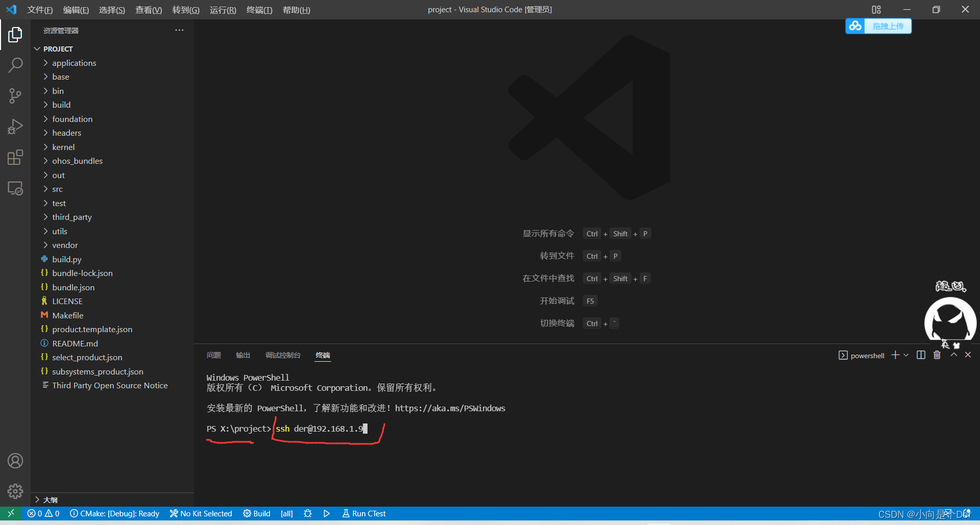Open the Help menu
Viewport: 980px width, 525px height.
coord(296,10)
